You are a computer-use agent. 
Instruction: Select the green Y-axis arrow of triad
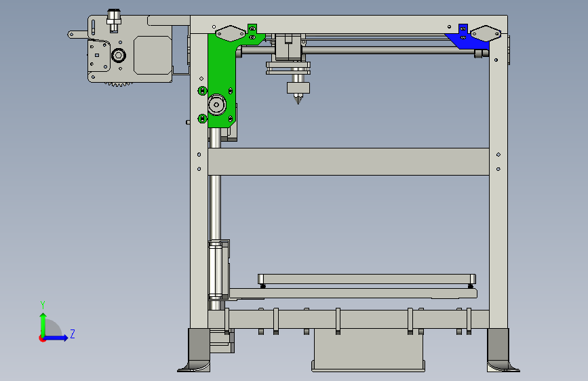pyautogui.click(x=43, y=324)
